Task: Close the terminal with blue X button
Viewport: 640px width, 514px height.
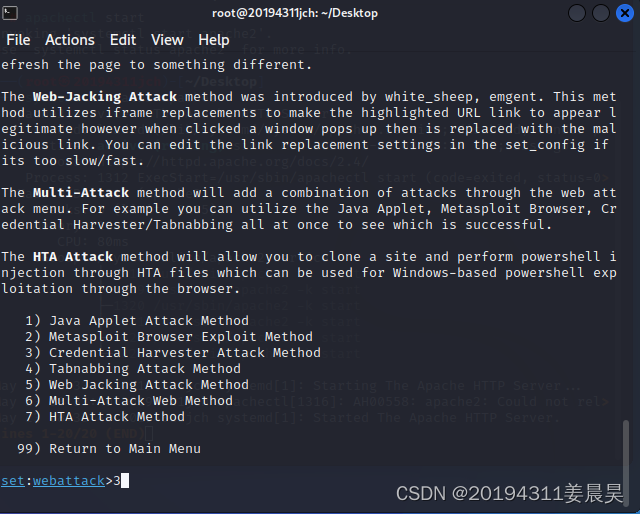Action: click(624, 13)
